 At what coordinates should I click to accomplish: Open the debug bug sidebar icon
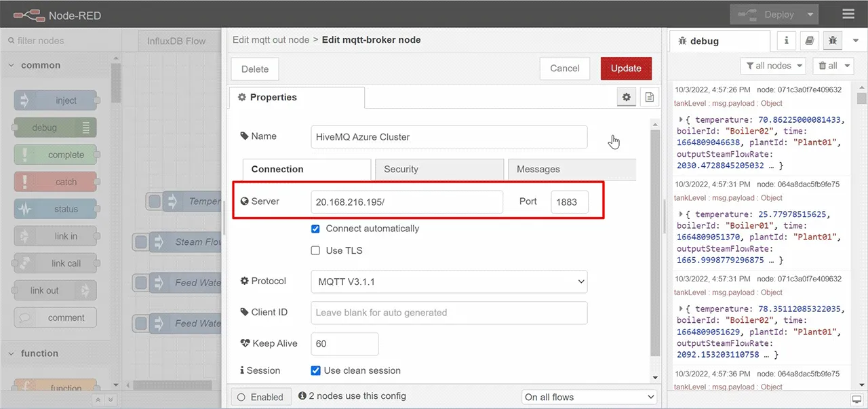833,41
